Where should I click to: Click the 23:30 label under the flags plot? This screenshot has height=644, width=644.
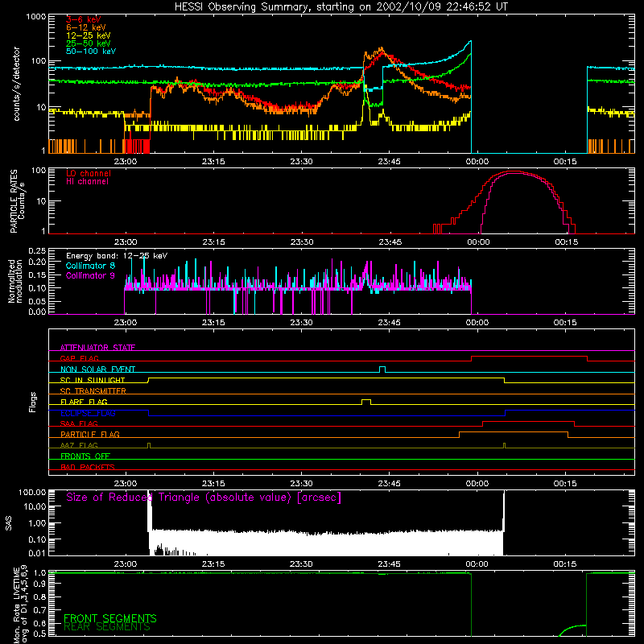[x=301, y=484]
